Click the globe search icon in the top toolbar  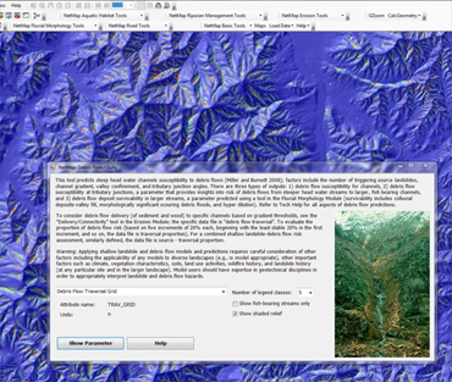pyautogui.click(x=167, y=5)
